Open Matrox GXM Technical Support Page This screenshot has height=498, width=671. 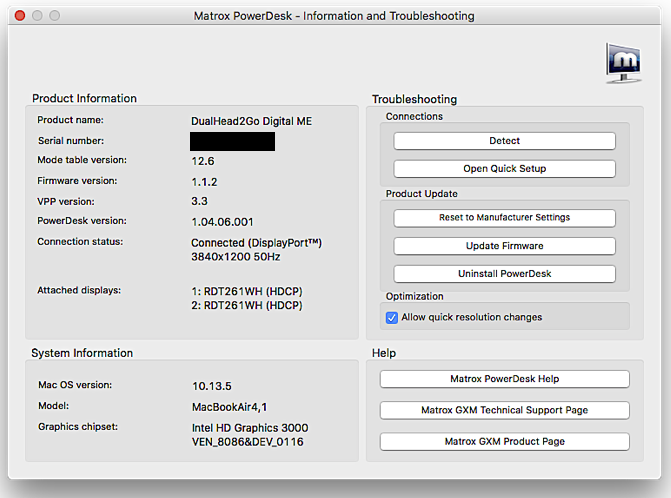coord(505,410)
